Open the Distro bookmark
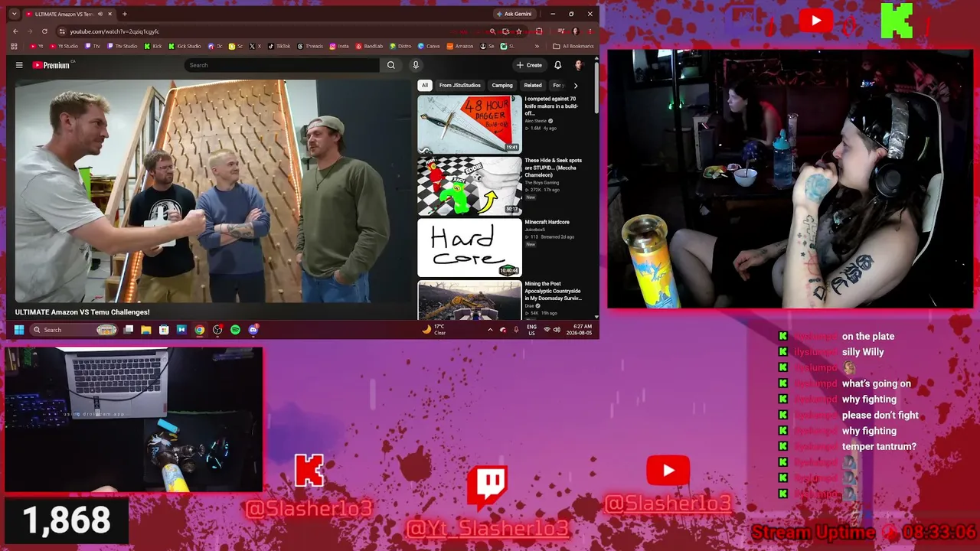Screen dimensions: 980x551 [400, 46]
